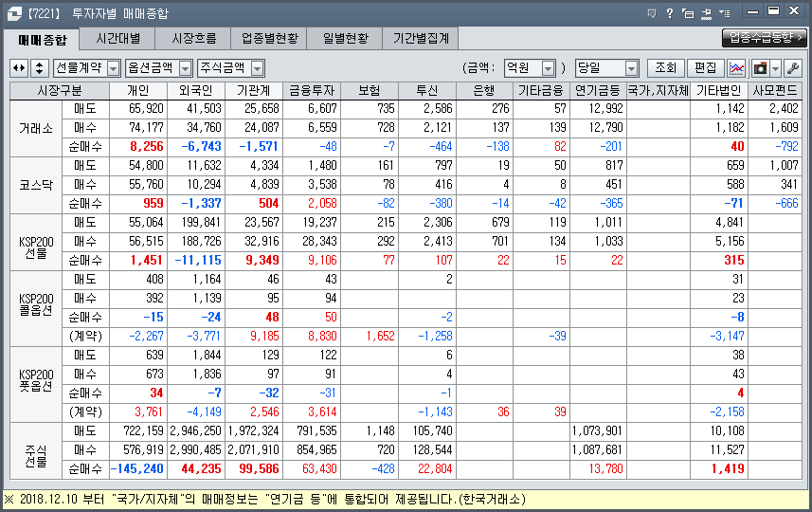Open help with the question mark icon

point(670,13)
